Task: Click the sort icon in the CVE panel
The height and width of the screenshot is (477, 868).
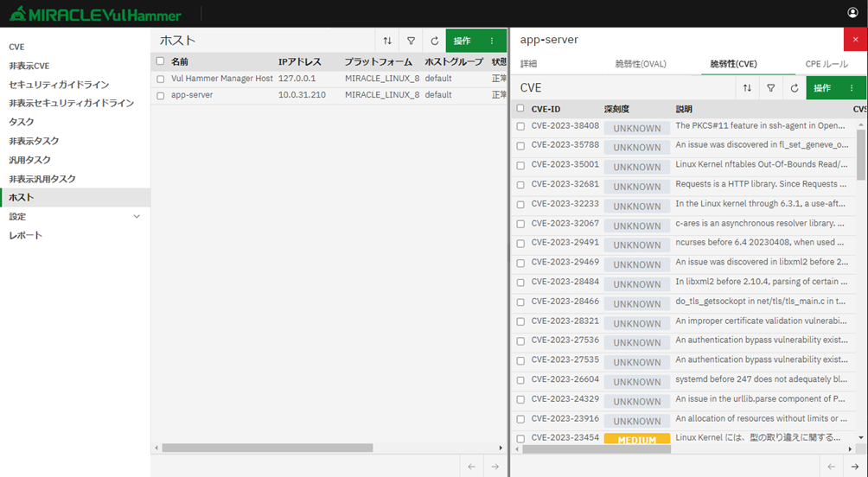Action: tap(747, 88)
